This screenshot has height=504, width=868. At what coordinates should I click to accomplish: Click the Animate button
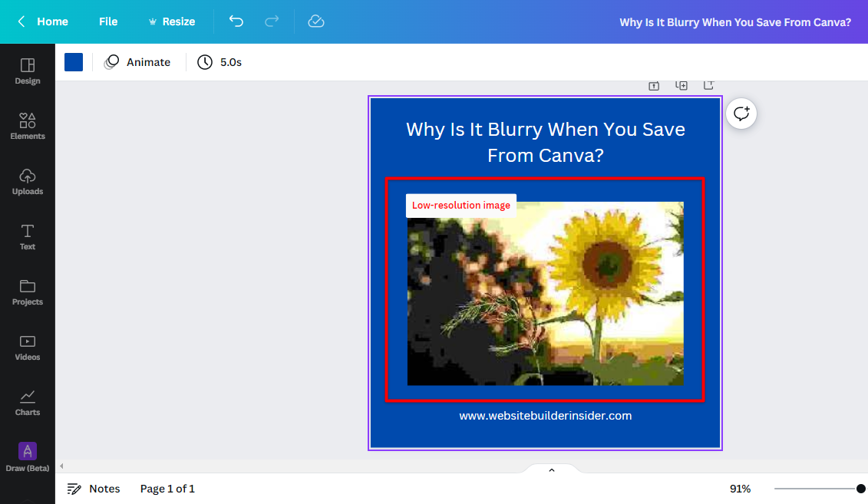pyautogui.click(x=138, y=62)
